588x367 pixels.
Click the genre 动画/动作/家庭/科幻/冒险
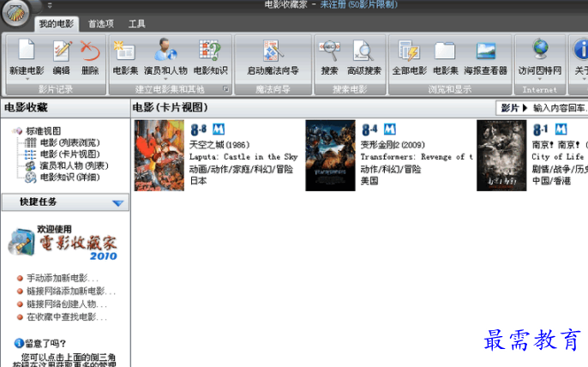tap(241, 169)
